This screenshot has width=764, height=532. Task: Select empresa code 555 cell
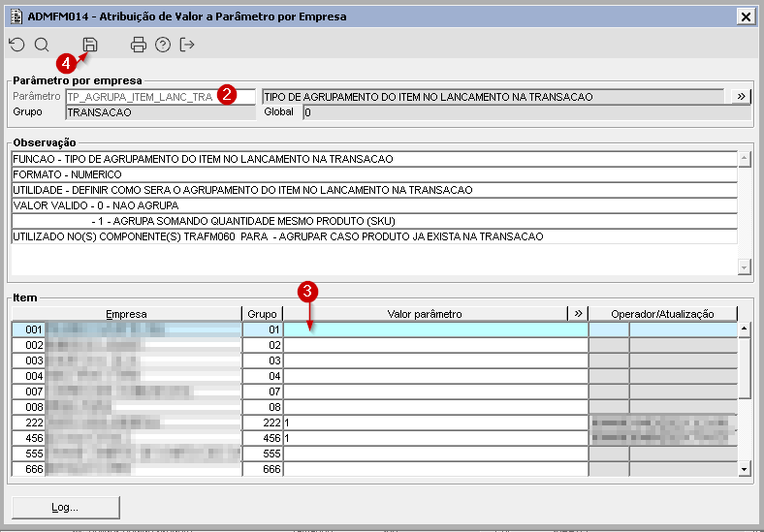pos(29,454)
